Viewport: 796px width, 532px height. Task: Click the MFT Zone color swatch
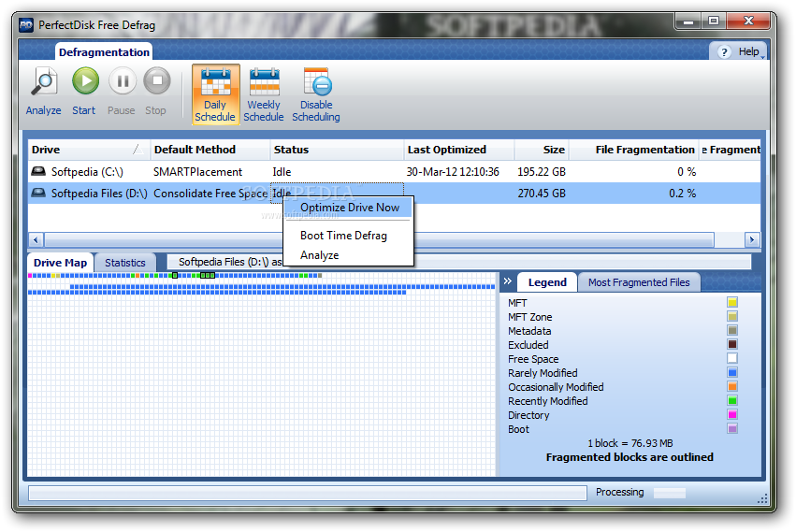pos(732,317)
